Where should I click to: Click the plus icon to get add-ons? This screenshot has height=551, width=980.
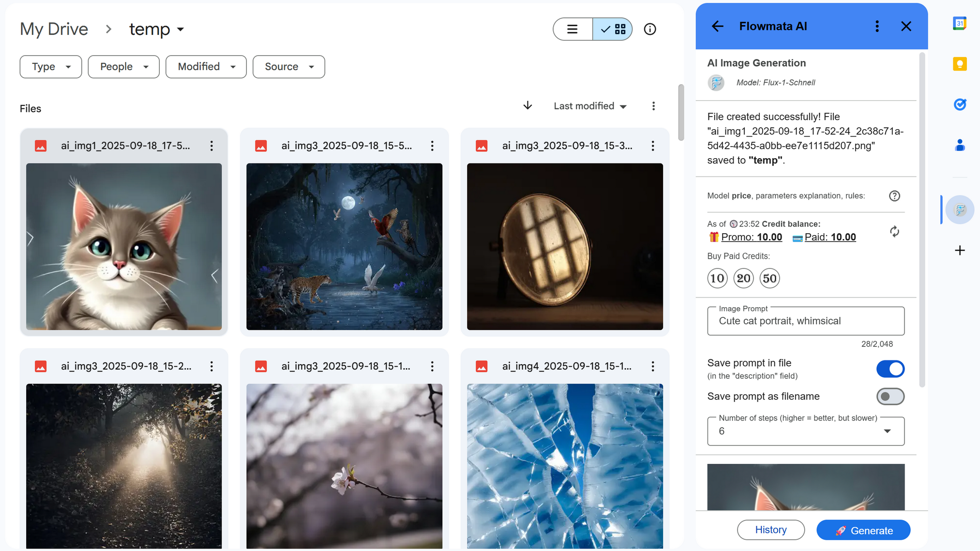959,250
